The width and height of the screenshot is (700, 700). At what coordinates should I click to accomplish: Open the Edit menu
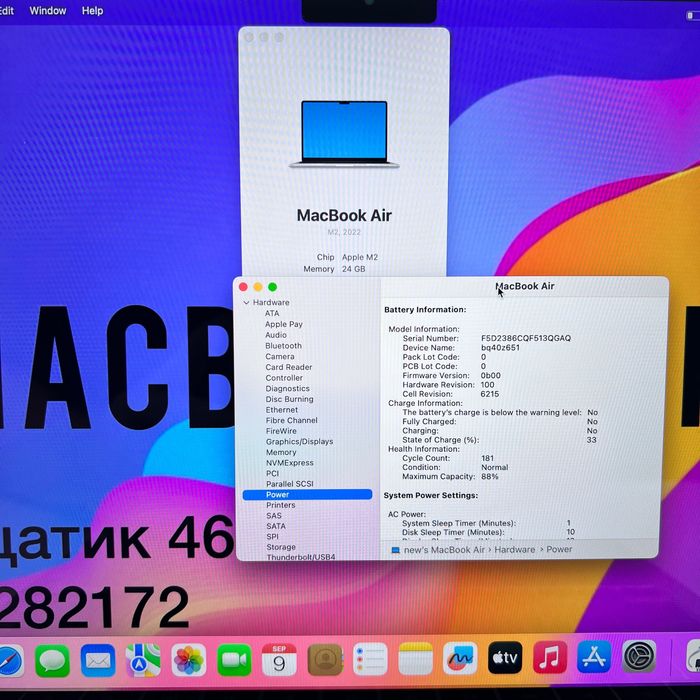(x=6, y=10)
